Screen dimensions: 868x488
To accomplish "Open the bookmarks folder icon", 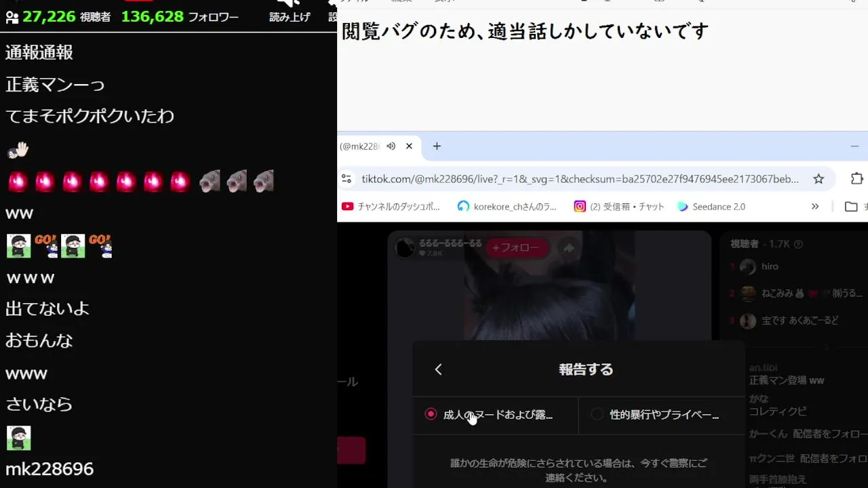I will tap(851, 207).
